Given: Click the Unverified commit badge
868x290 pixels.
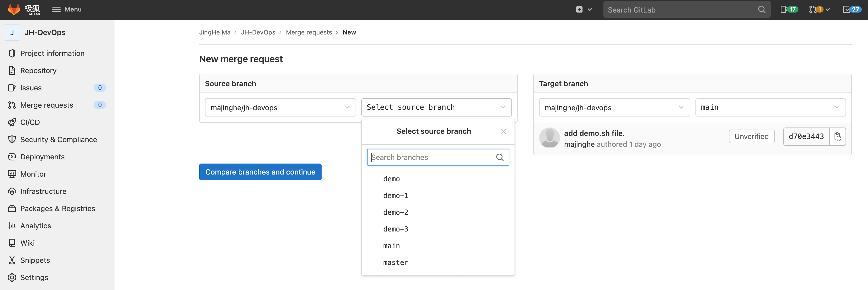Looking at the screenshot, I should (x=751, y=136).
